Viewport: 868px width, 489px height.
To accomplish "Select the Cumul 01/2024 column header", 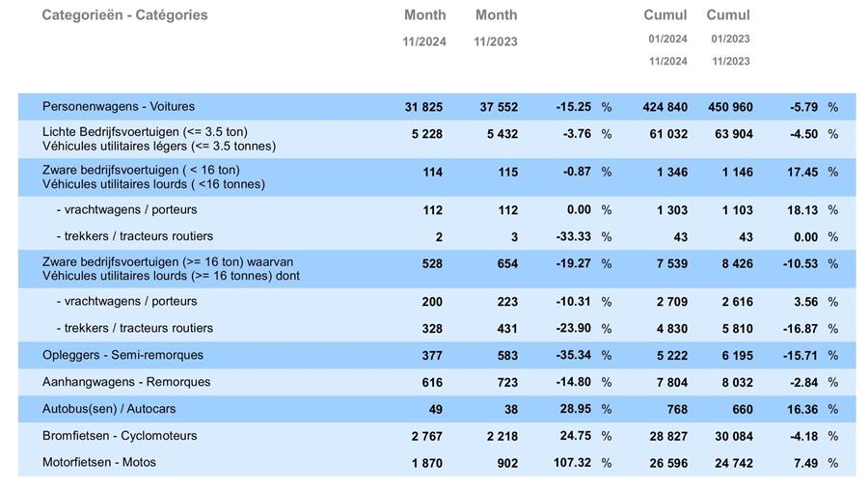I will pyautogui.click(x=665, y=15).
